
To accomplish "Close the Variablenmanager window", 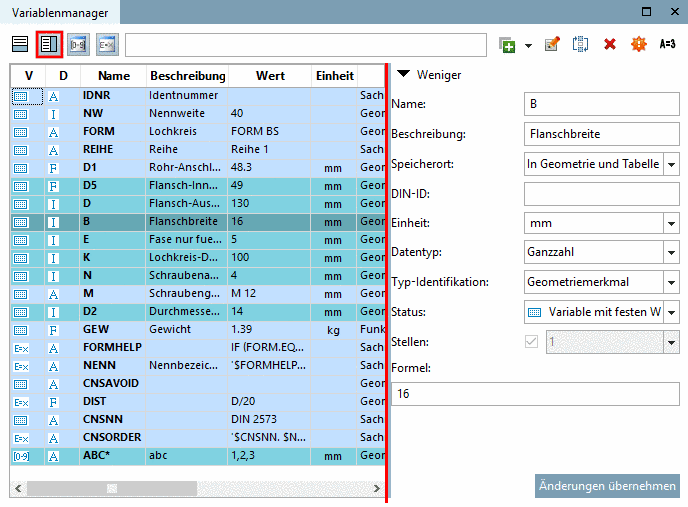I will [x=675, y=11].
